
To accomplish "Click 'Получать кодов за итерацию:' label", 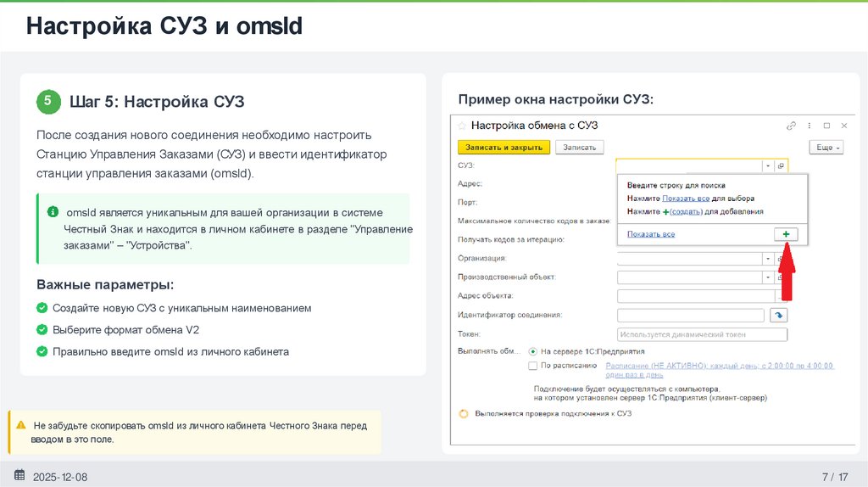I will click(511, 239).
